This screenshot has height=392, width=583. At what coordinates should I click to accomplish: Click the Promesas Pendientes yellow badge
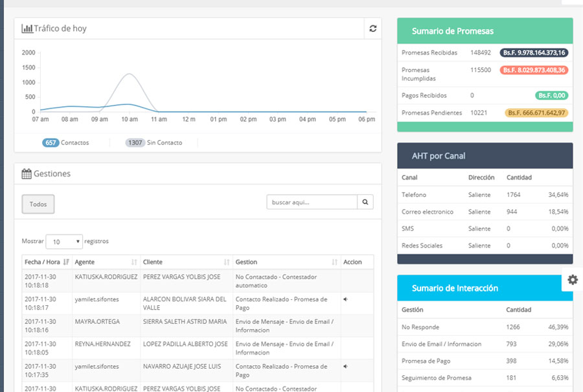pyautogui.click(x=536, y=113)
